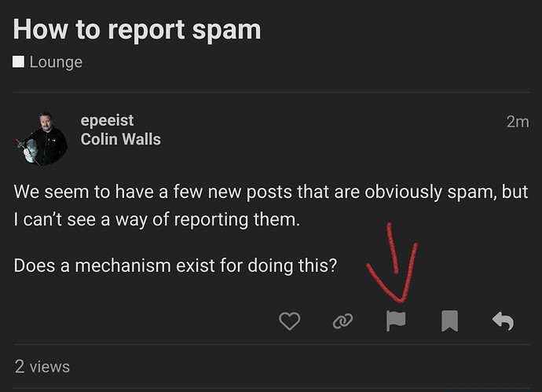Flag this post using the flag icon
This screenshot has width=542, height=392.
(396, 321)
